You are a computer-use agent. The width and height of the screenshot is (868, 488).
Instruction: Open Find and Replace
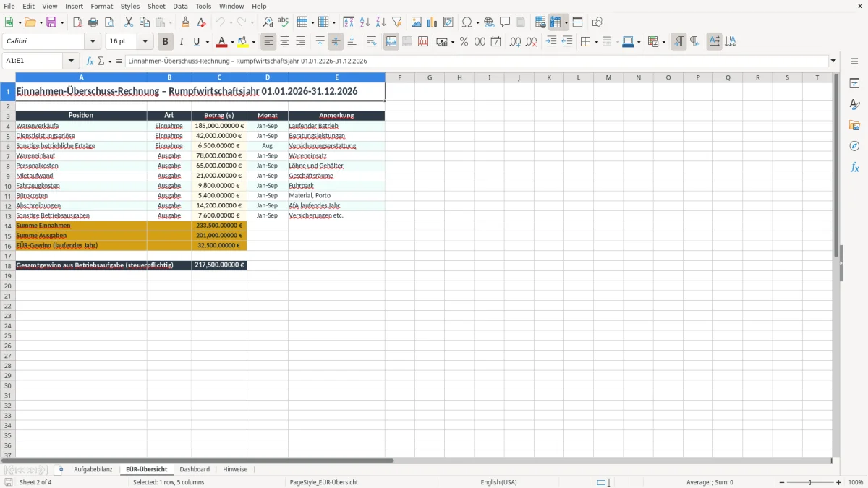[x=268, y=22]
